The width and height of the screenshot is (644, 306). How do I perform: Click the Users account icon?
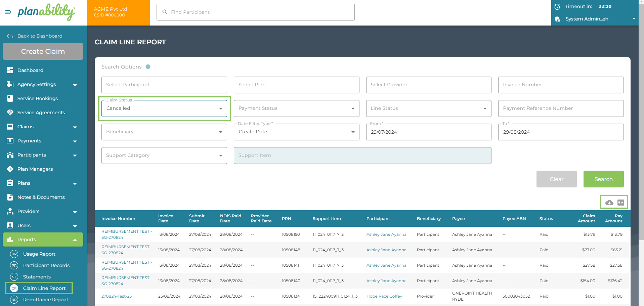[10, 225]
